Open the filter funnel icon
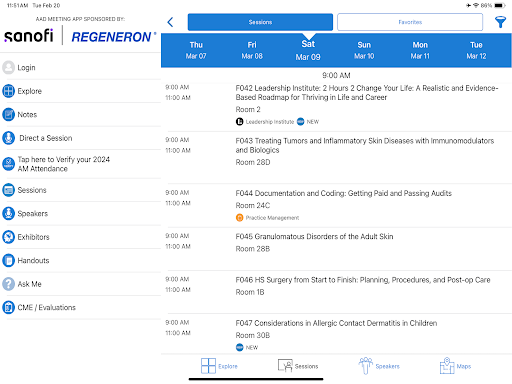 point(500,22)
